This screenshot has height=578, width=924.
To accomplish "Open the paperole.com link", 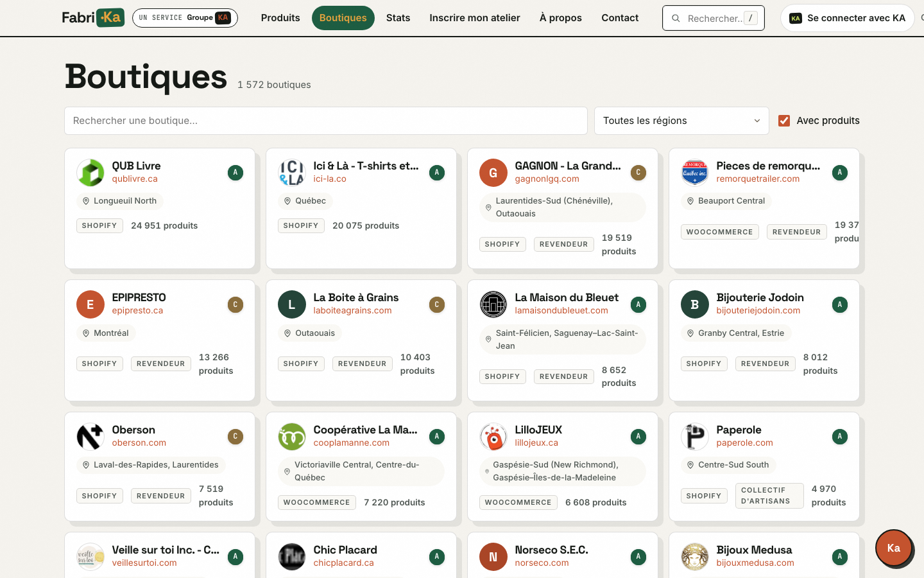I will tap(745, 443).
